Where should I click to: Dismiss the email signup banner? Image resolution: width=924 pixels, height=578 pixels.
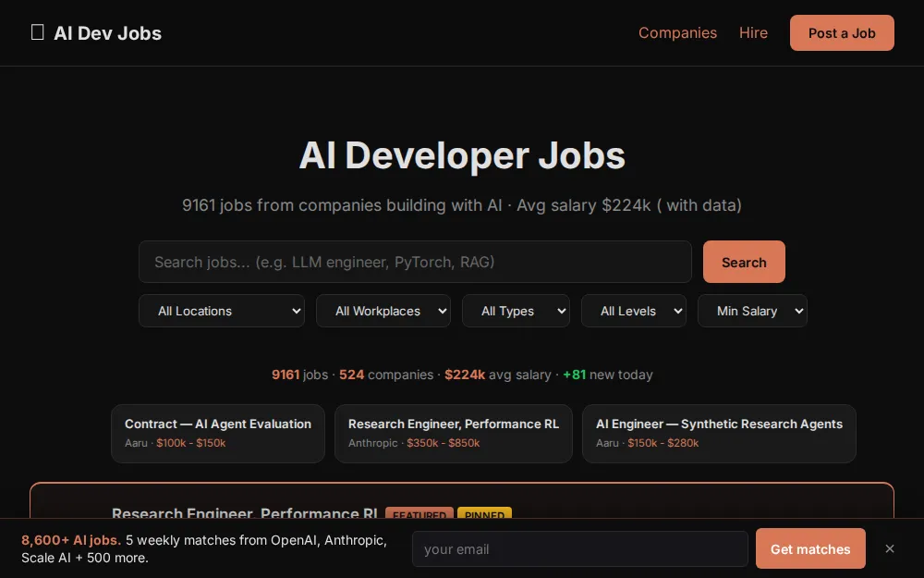click(890, 548)
